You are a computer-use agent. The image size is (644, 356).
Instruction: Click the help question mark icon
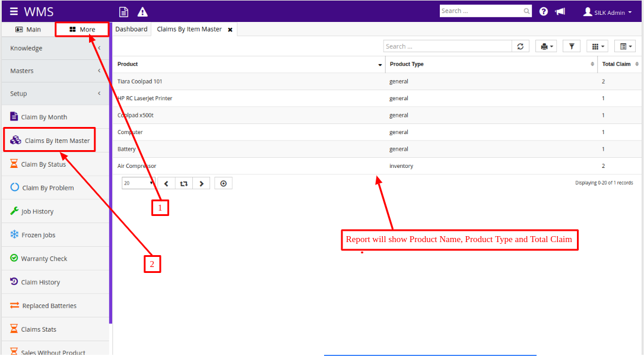click(x=543, y=11)
